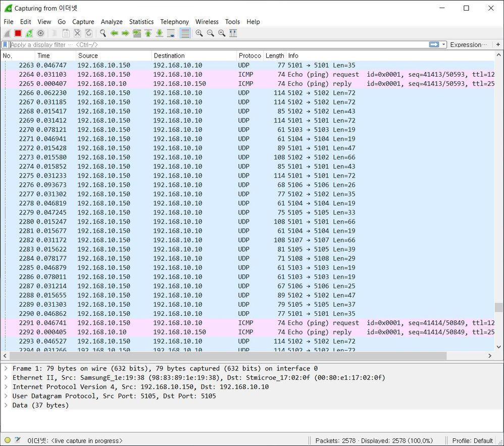Click the display filter input field
This screenshot has width=504, height=446.
pyautogui.click(x=219, y=44)
